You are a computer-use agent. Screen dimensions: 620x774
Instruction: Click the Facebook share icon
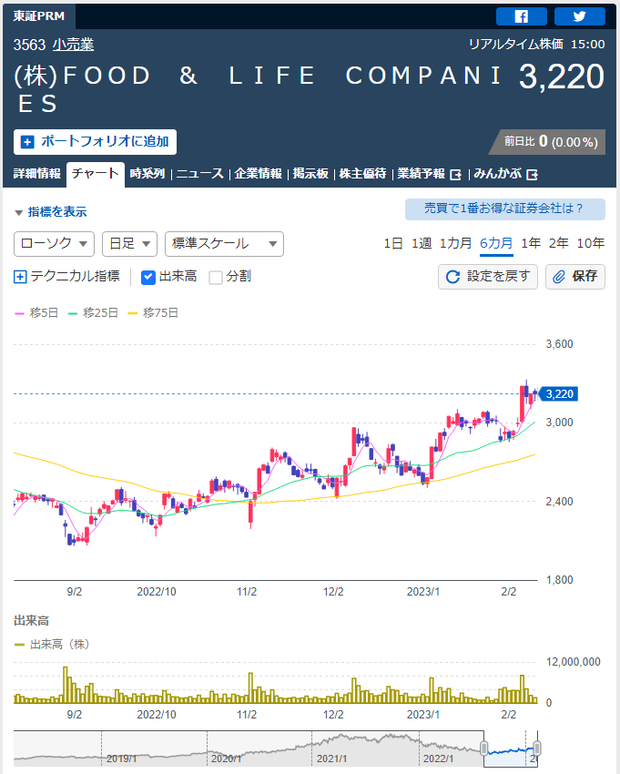(x=522, y=16)
